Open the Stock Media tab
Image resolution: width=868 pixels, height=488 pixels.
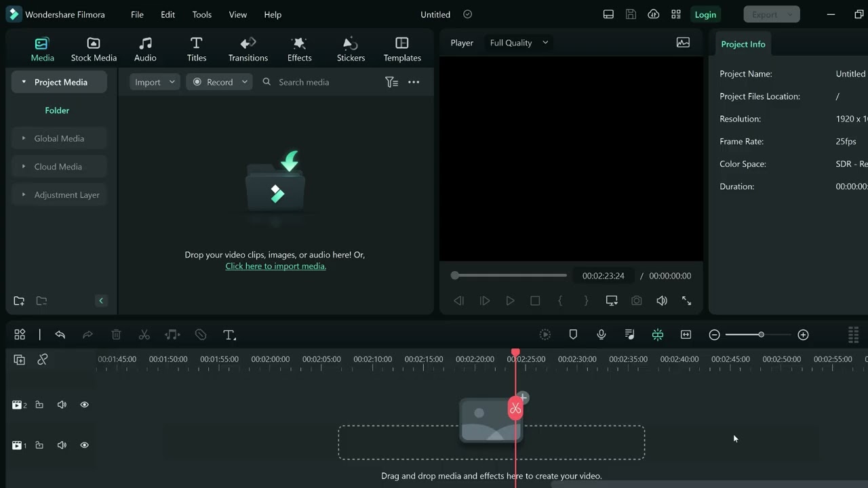(94, 49)
